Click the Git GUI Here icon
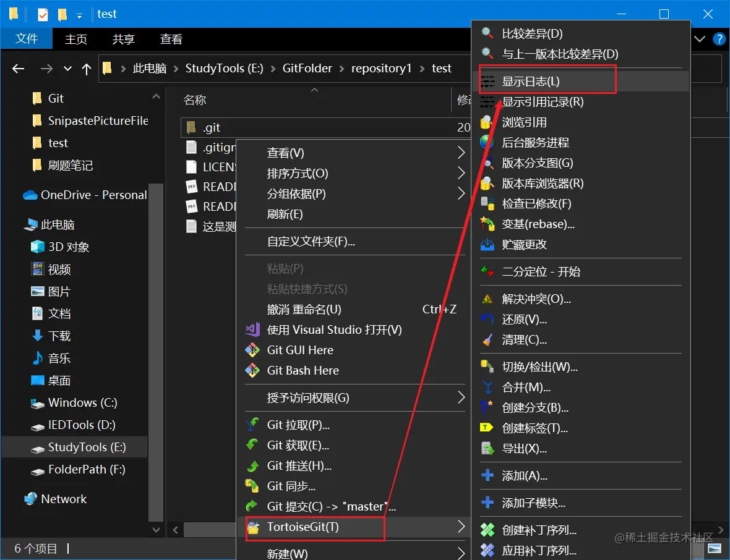The image size is (730, 560). pyautogui.click(x=252, y=350)
